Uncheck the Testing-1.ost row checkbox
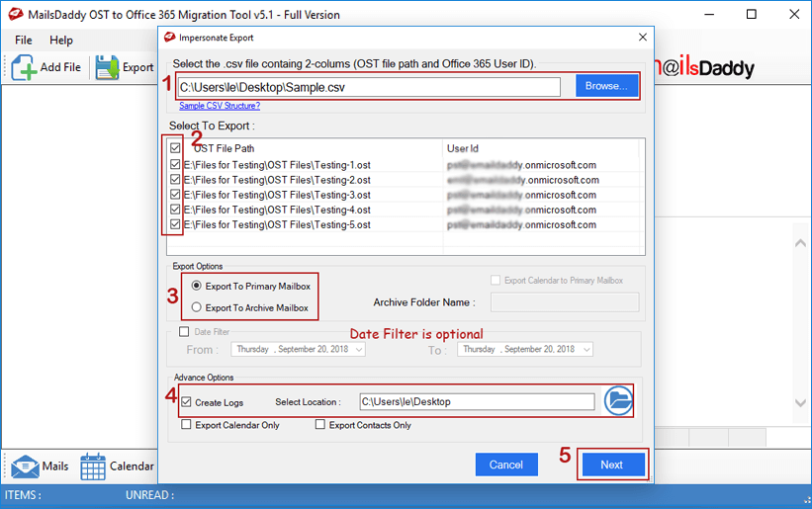 pyautogui.click(x=175, y=164)
